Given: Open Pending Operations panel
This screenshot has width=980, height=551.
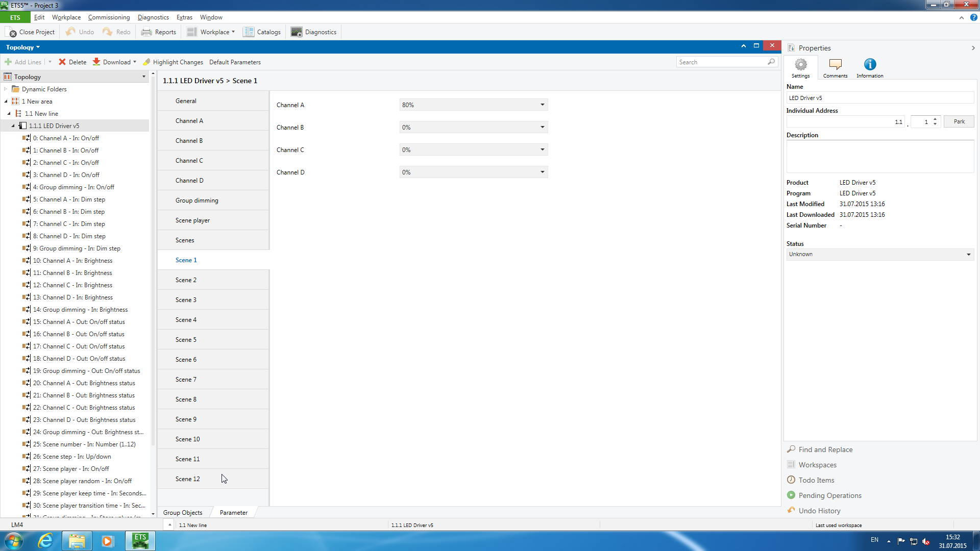Looking at the screenshot, I should (829, 495).
